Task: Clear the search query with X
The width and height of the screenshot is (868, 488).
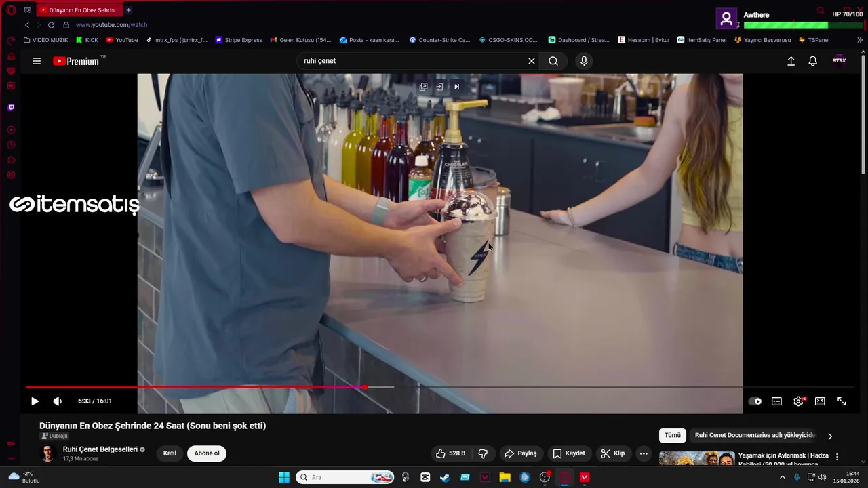Action: point(532,61)
